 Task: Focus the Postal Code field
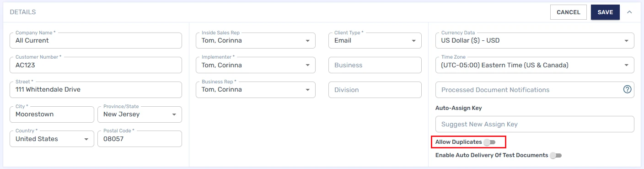[x=140, y=139]
